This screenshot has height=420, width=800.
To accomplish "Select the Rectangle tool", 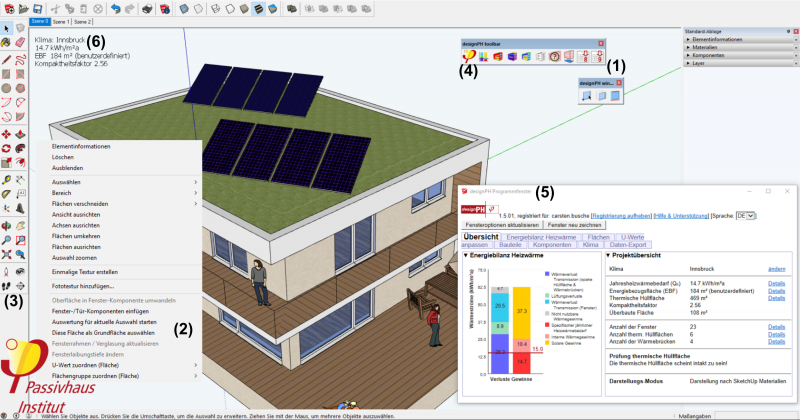I will (x=6, y=75).
